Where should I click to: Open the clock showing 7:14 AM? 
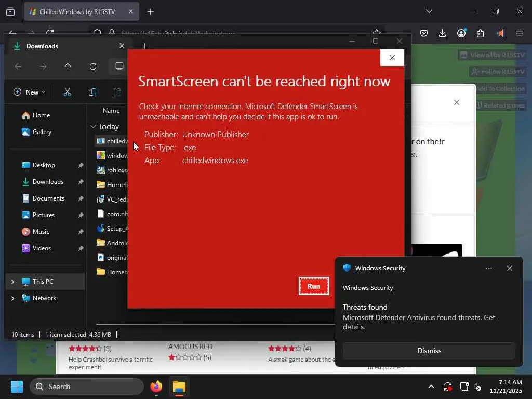tap(506, 387)
